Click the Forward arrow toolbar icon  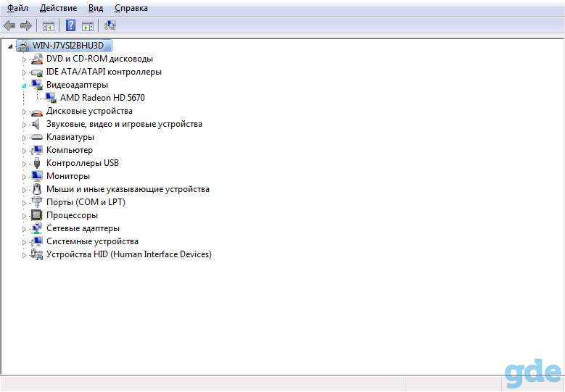coord(25,25)
